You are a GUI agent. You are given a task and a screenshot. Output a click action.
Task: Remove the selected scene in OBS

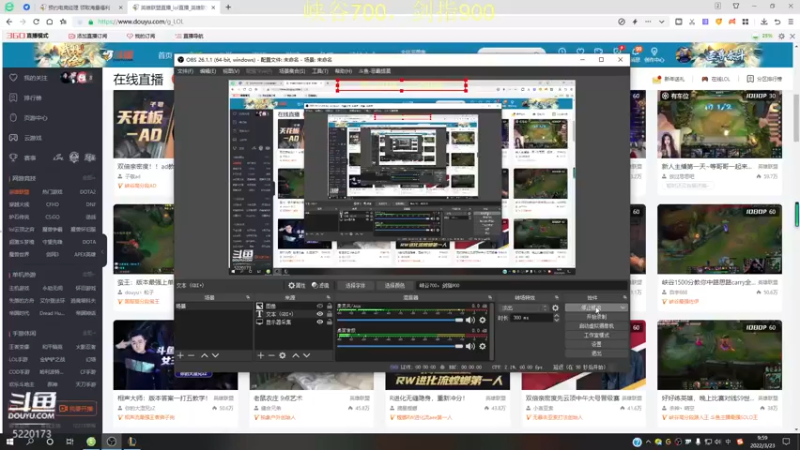191,355
